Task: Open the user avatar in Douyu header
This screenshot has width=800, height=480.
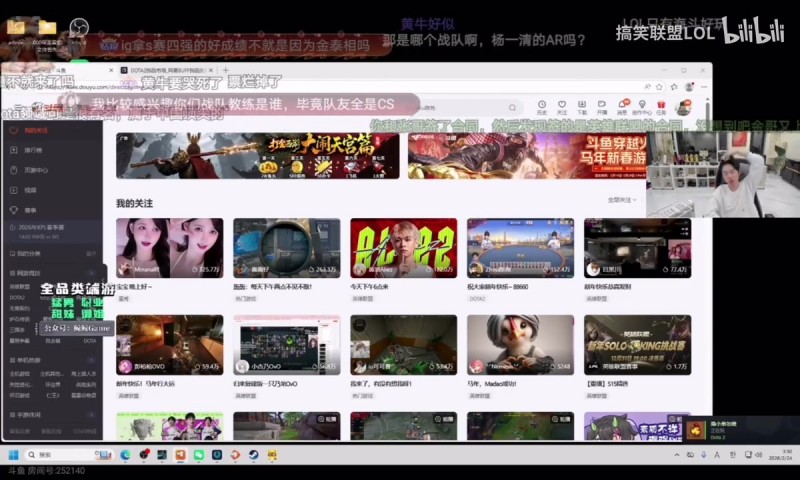Action: (x=683, y=107)
